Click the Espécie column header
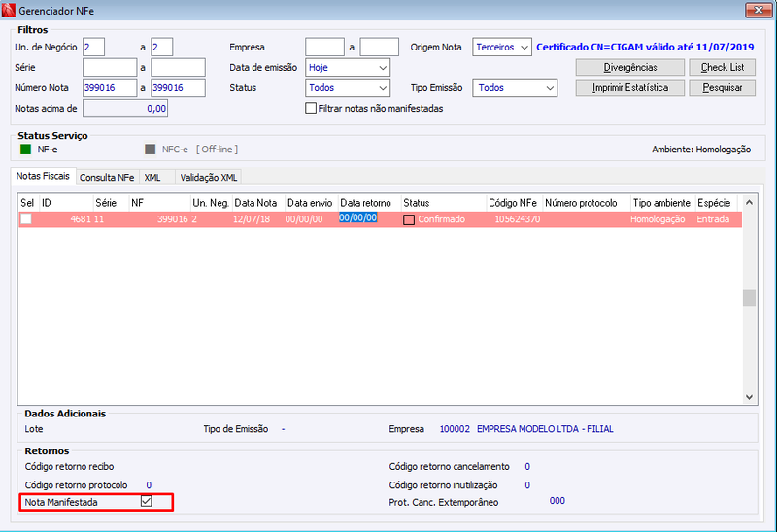 coord(716,203)
